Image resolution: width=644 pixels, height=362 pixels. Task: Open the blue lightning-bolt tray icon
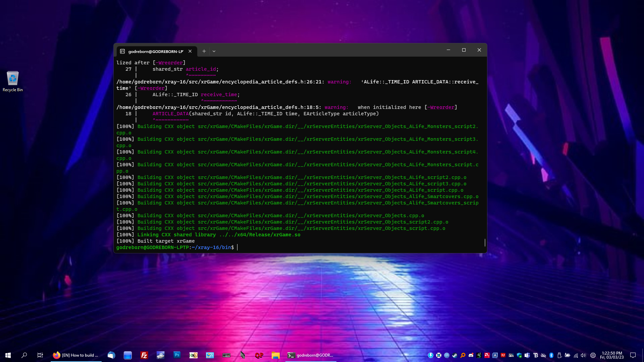[431, 355]
